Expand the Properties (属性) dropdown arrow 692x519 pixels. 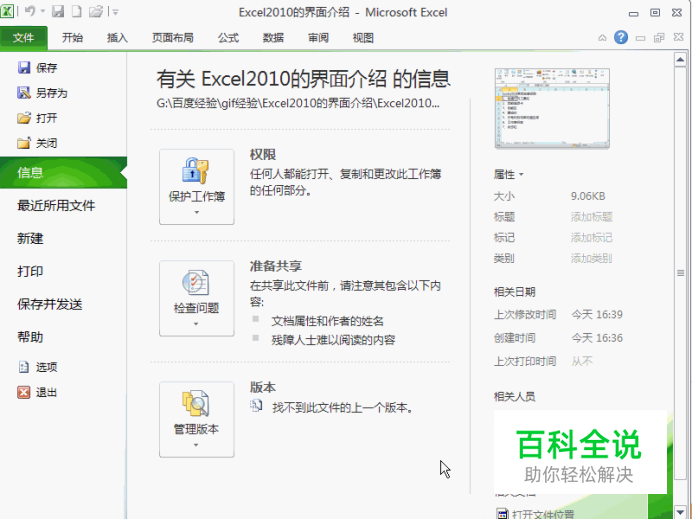(521, 175)
